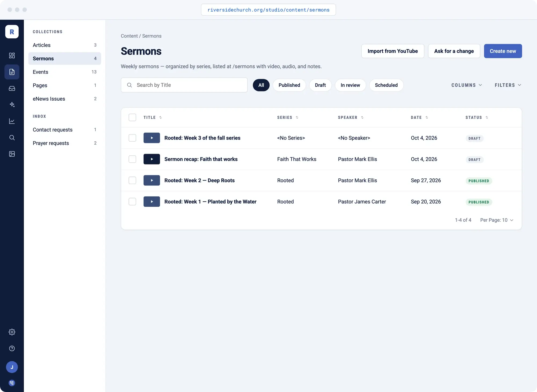Play thumbnail for Rooted: Week 3 sermon

pyautogui.click(x=152, y=138)
